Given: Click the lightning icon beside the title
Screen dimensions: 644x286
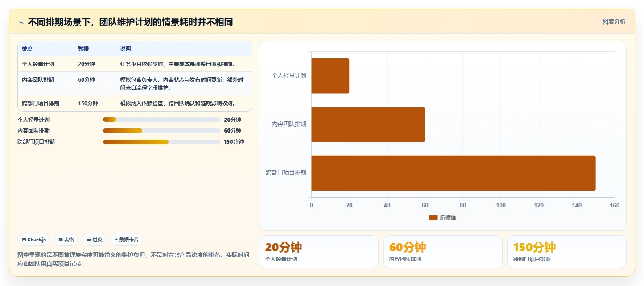Looking at the screenshot, I should pyautogui.click(x=21, y=22).
